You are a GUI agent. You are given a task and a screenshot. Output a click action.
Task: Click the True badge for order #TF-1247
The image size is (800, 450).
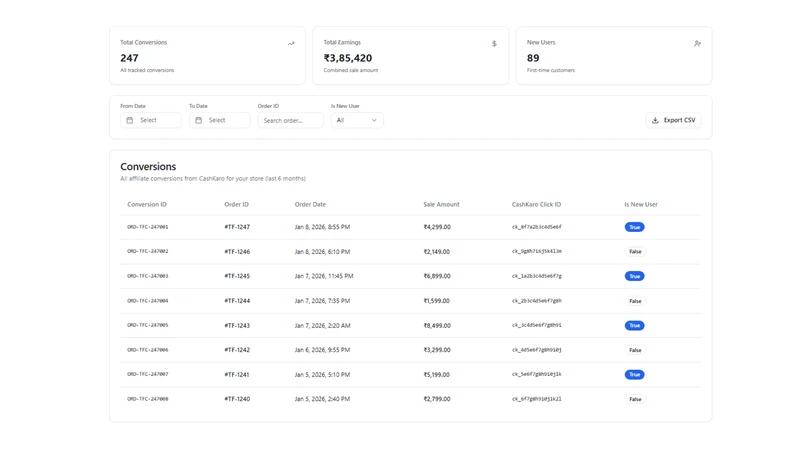(634, 227)
